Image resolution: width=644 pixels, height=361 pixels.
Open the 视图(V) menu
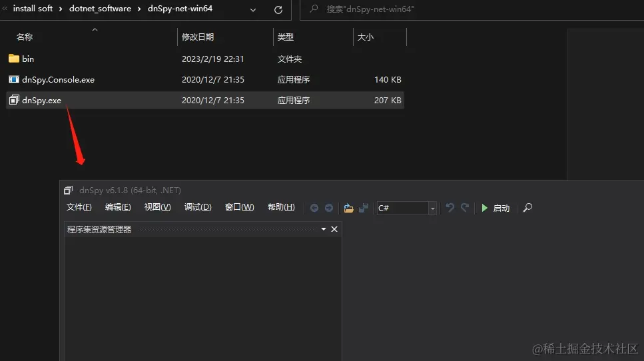157,207
